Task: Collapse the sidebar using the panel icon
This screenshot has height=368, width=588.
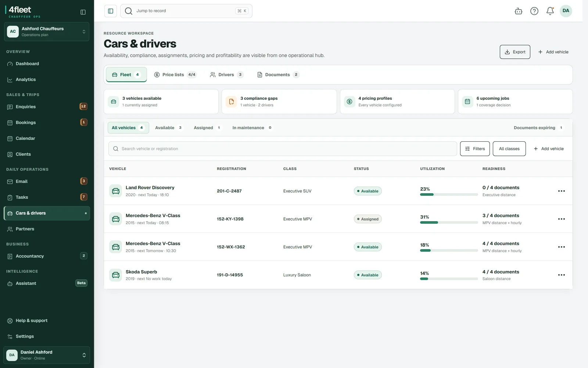Action: click(x=83, y=12)
